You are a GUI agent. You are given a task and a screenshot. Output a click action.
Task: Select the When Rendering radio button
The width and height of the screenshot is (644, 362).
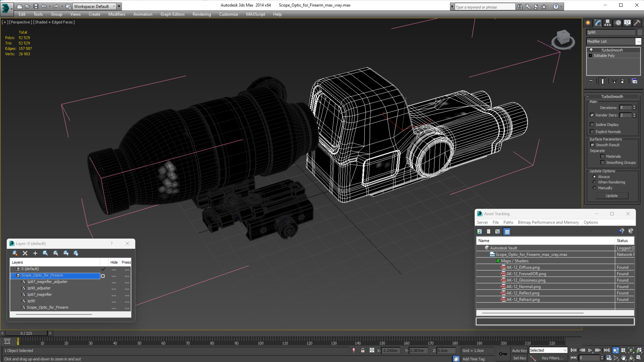[594, 182]
